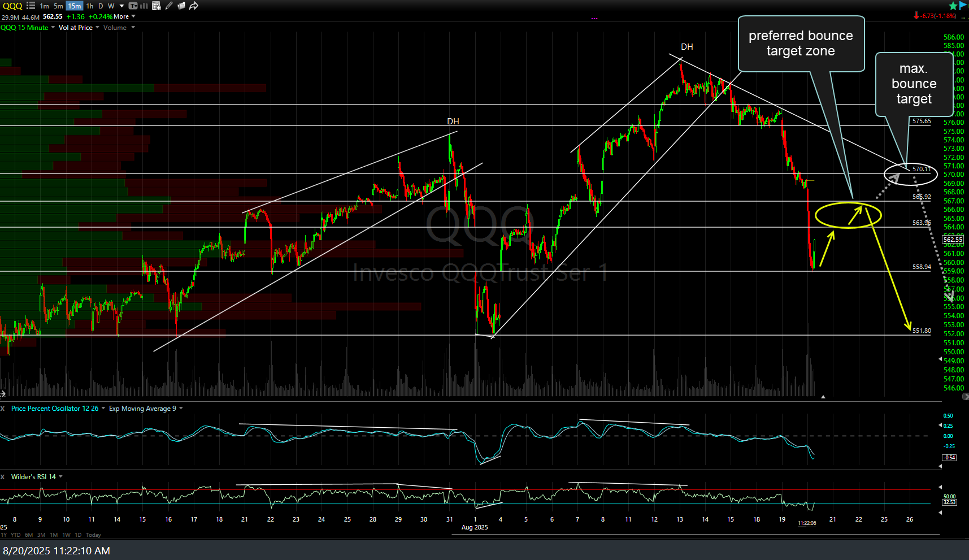969x560 pixels.
Task: Switch to the 1h timeframe
Action: tap(89, 6)
